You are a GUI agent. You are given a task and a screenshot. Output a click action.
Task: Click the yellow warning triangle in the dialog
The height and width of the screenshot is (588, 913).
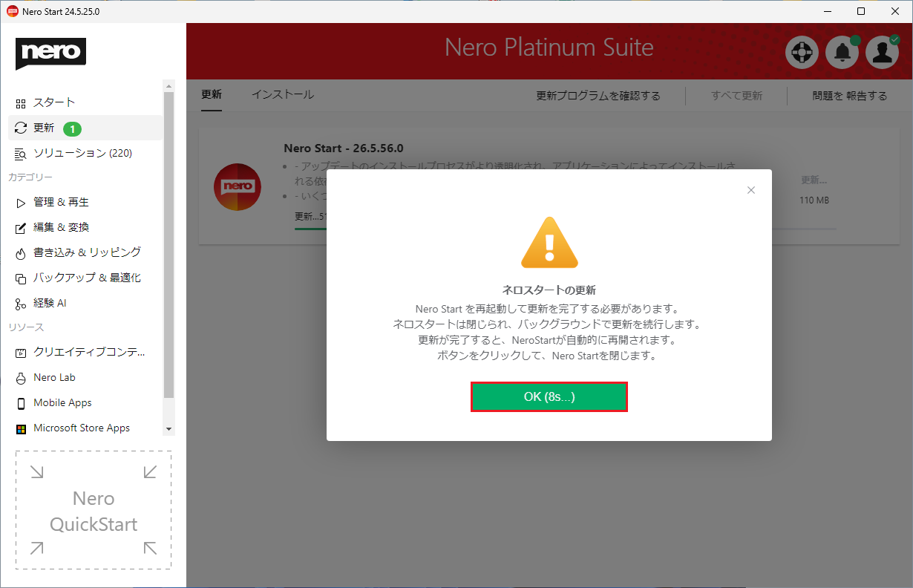tap(549, 242)
